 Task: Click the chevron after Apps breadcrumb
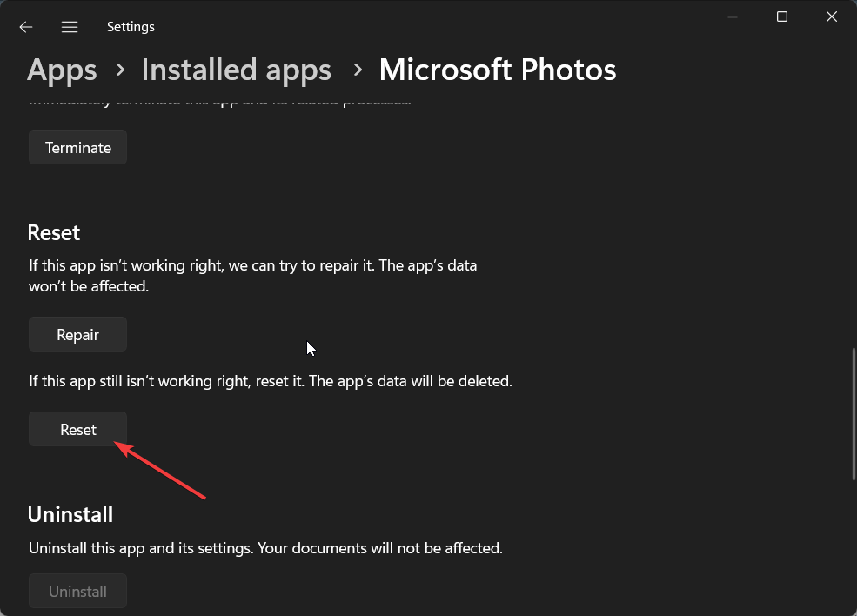tap(120, 70)
